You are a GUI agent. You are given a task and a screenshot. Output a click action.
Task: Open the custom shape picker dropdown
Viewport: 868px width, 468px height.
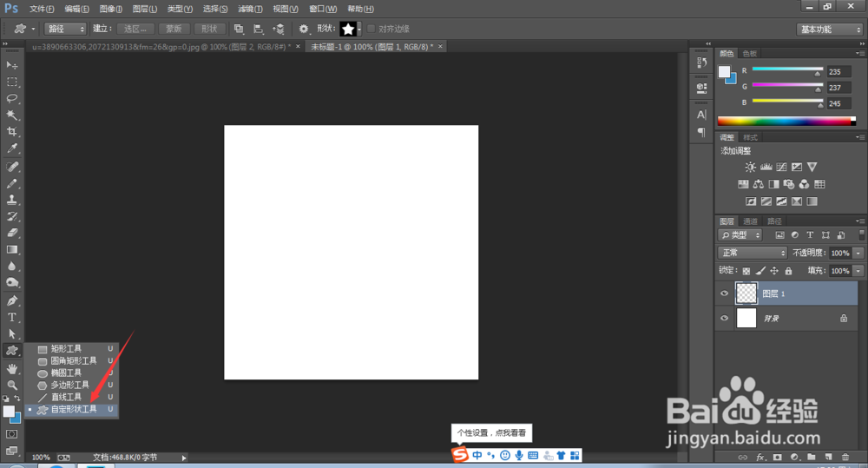359,29
